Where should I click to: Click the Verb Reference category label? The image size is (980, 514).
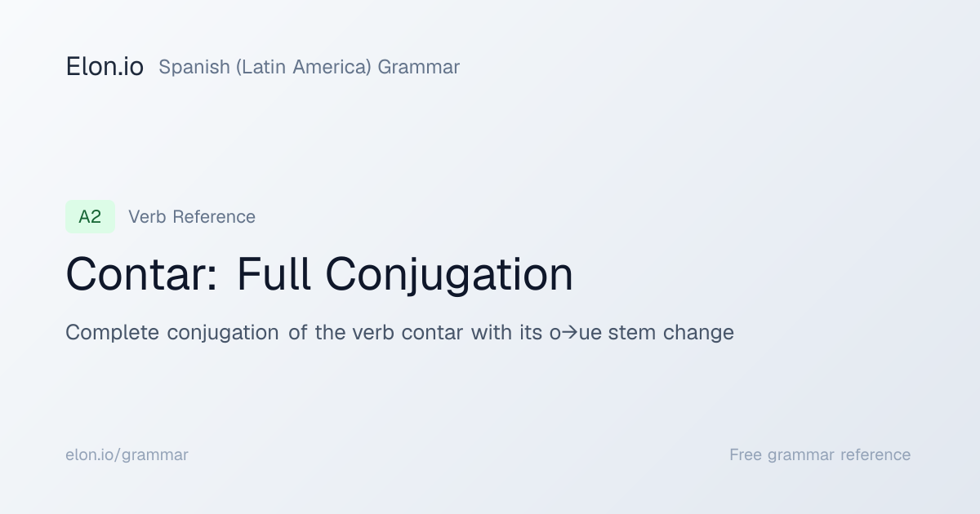[192, 216]
